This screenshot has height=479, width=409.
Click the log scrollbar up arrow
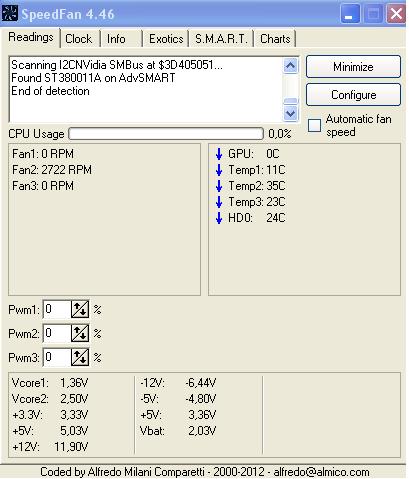coord(290,66)
